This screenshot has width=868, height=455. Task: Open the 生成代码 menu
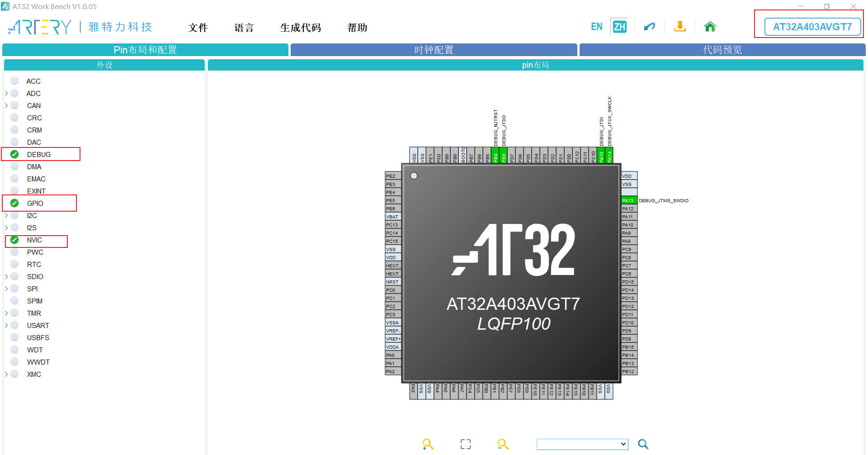tap(301, 27)
